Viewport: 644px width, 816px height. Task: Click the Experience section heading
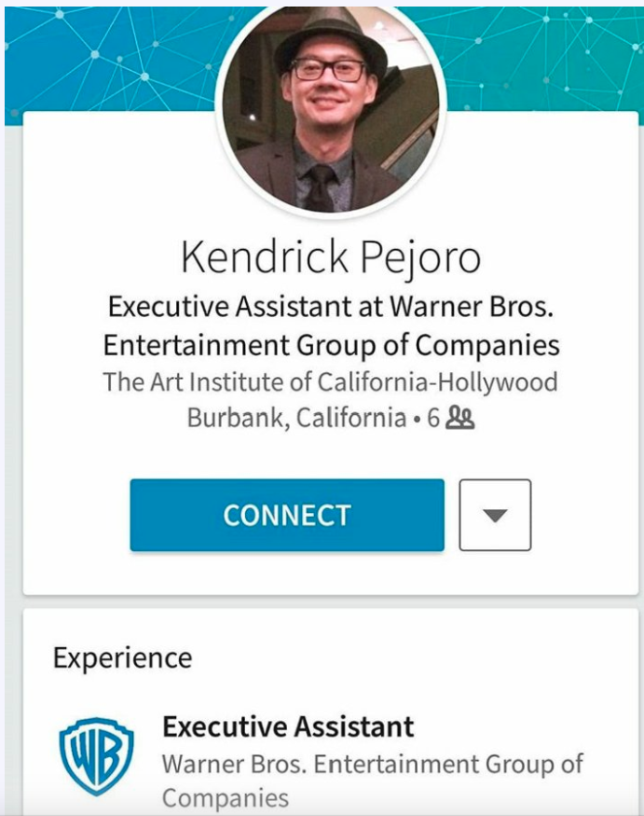click(123, 658)
